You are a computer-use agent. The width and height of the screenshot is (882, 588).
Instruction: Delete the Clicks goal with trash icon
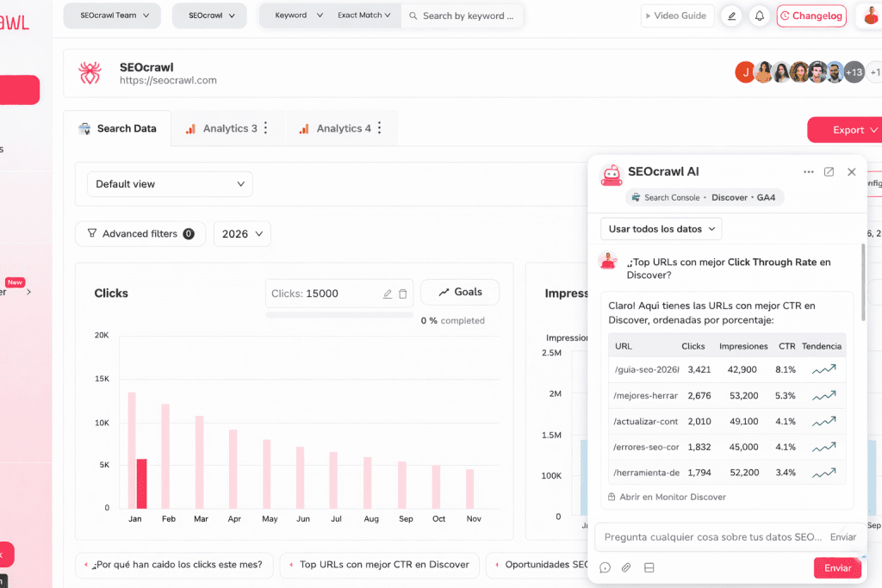403,294
